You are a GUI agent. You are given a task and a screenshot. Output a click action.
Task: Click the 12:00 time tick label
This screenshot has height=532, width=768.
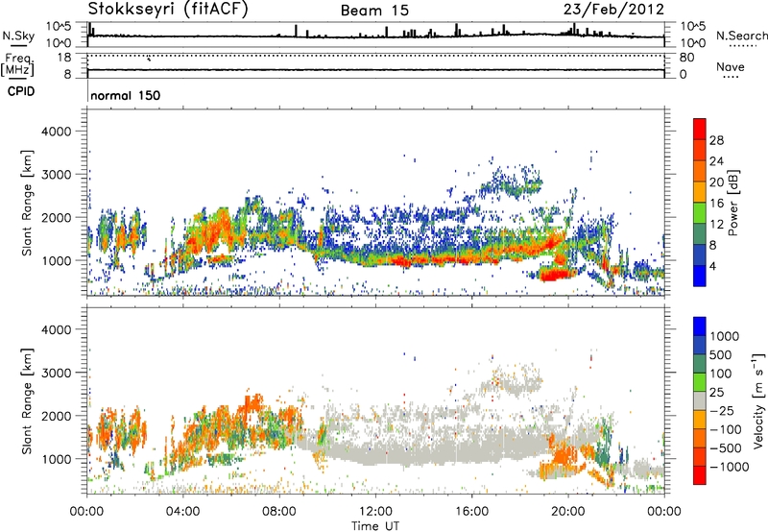[x=375, y=512]
